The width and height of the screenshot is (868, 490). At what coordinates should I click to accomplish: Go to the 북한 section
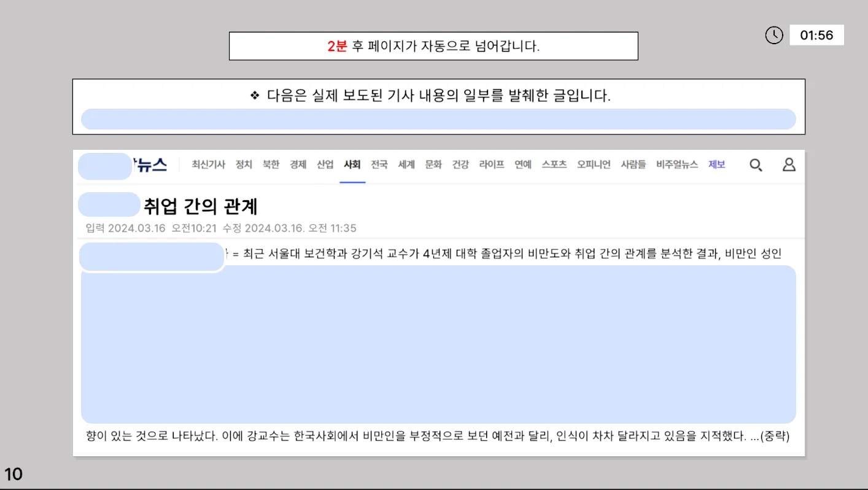271,165
